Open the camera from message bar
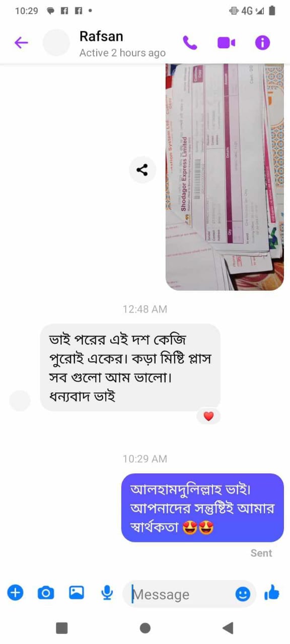The width and height of the screenshot is (290, 644). tap(46, 593)
